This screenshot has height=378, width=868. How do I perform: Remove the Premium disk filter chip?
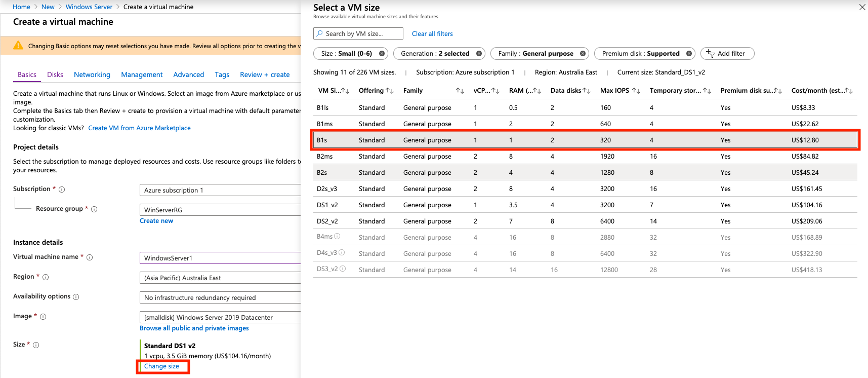coord(689,54)
